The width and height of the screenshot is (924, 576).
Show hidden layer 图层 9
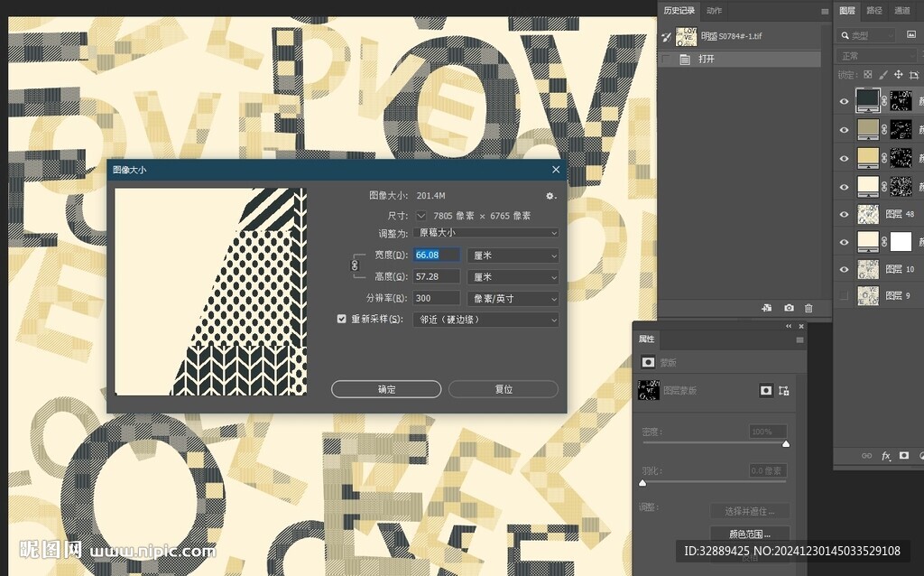(x=844, y=295)
